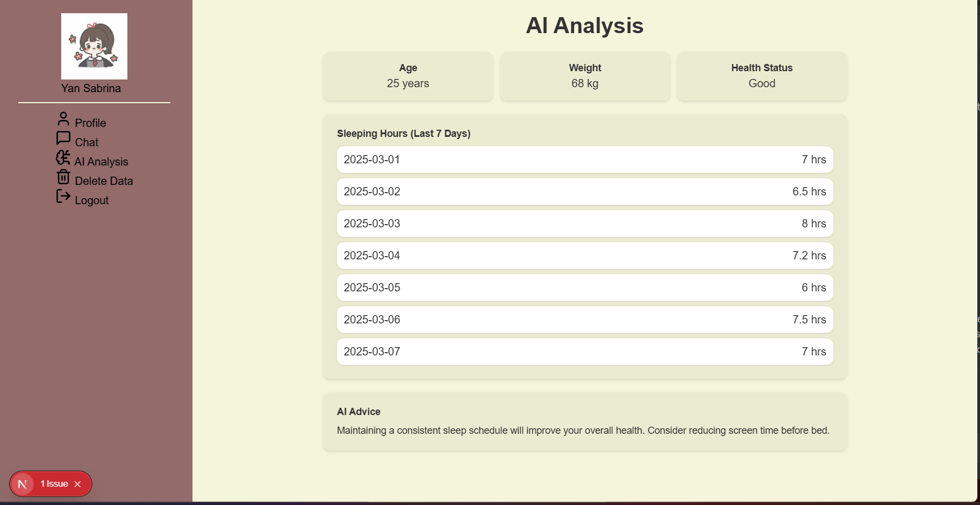The image size is (980, 505).
Task: Open AI Analysis from the sidebar
Action: (x=101, y=162)
